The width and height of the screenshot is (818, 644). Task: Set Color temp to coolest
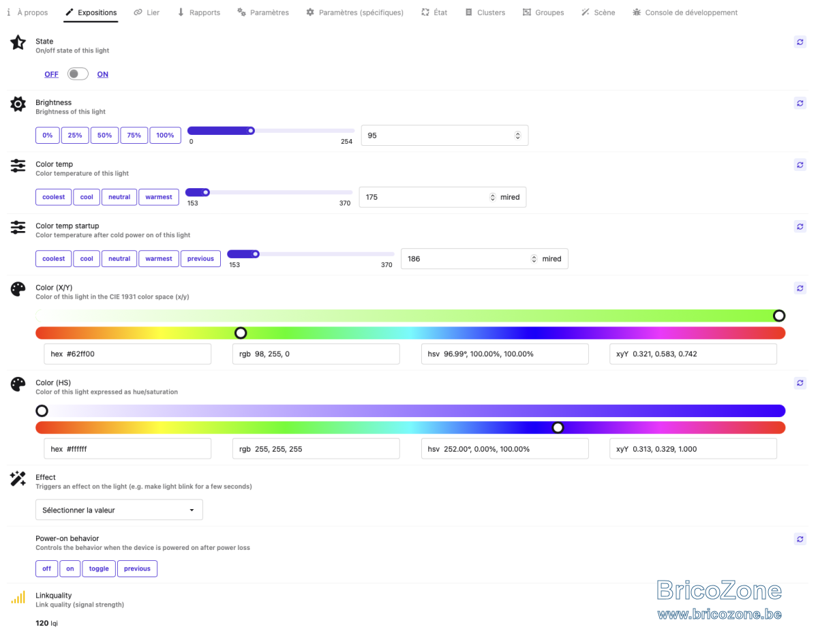coord(53,197)
